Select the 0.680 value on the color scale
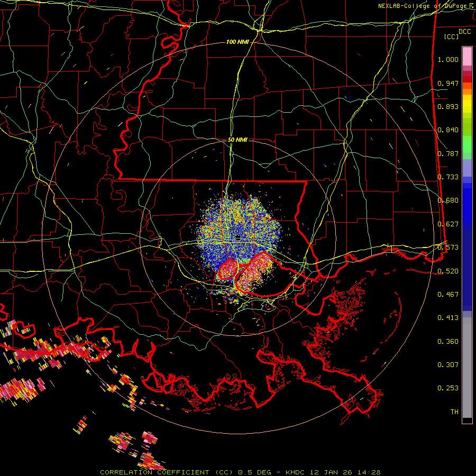This screenshot has height=476, width=476. 448,200
